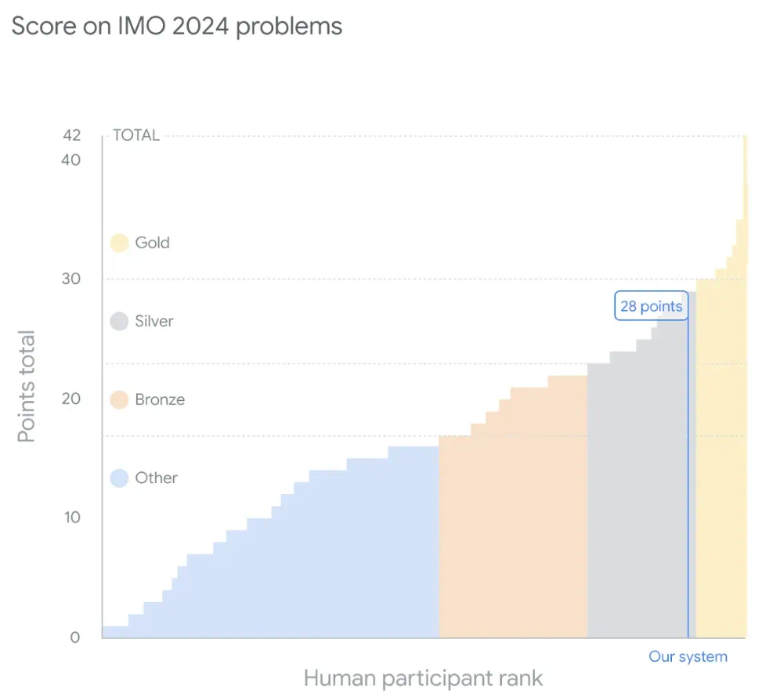The height and width of the screenshot is (700, 762).
Task: Select the "Silver" legend label text
Action: [154, 321]
